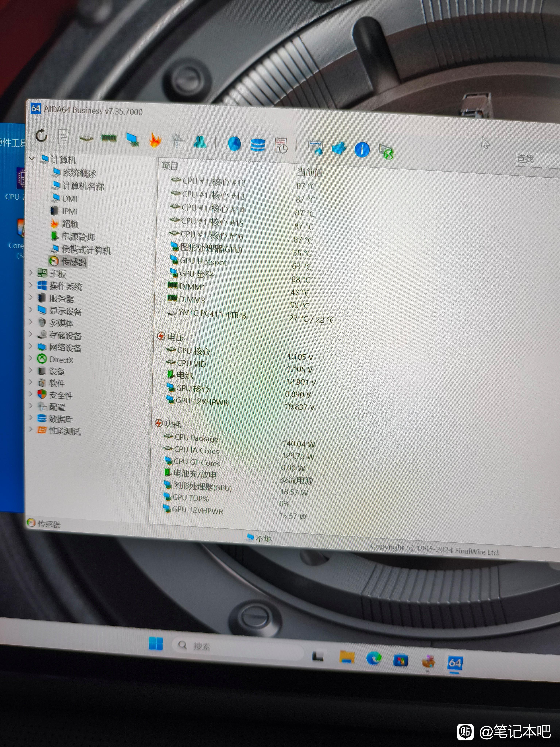Viewport: 560px width, 747px height.
Task: Open Microsoft Store from taskbar
Action: click(x=400, y=660)
